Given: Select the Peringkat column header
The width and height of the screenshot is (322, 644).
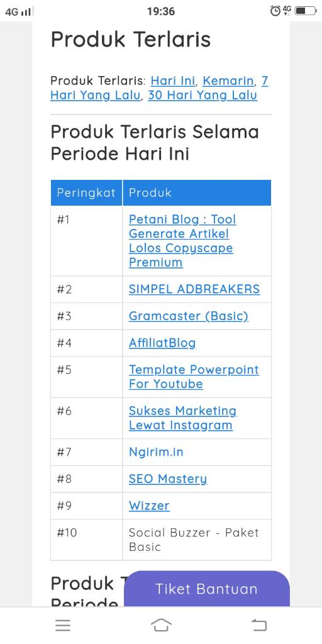Looking at the screenshot, I should click(86, 192).
